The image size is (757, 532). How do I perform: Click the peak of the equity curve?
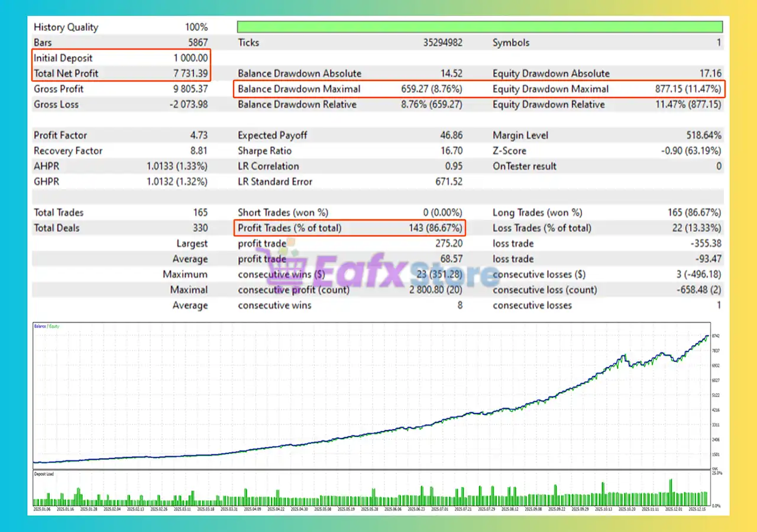706,336
